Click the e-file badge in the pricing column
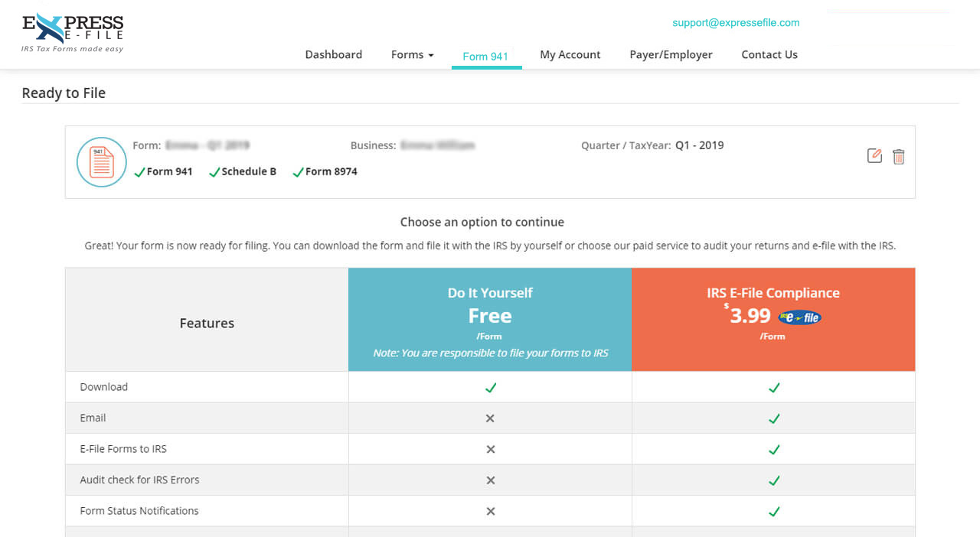This screenshot has width=980, height=537. click(x=799, y=317)
